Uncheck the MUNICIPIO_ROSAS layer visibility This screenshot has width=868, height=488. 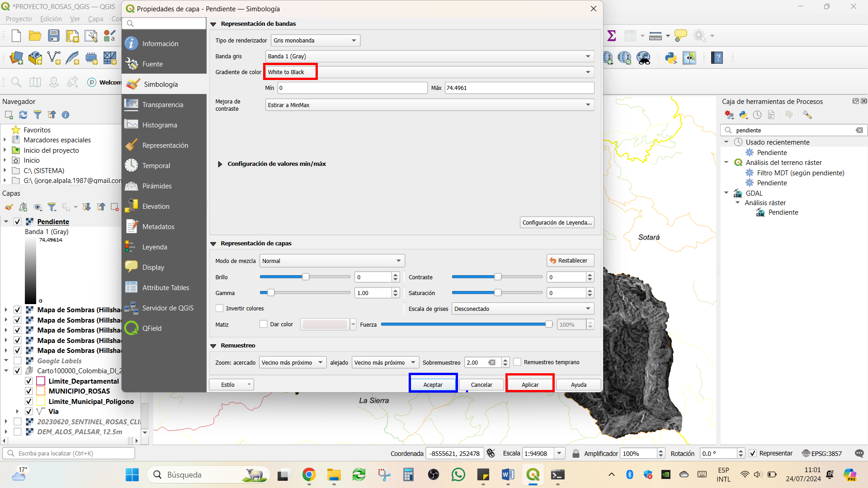point(28,391)
